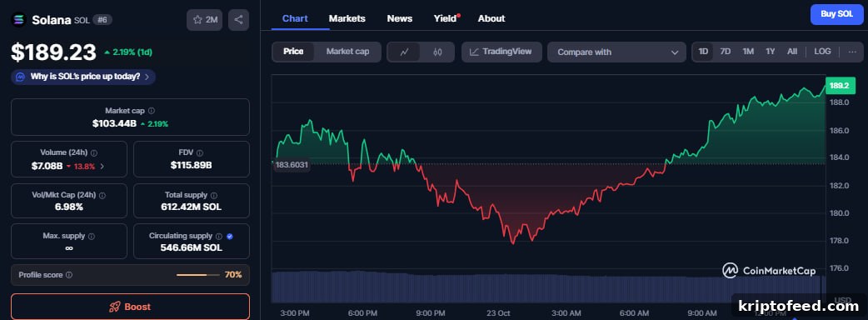This screenshot has height=320, width=868.
Task: Open info icon beside FDV
Action: (x=200, y=152)
